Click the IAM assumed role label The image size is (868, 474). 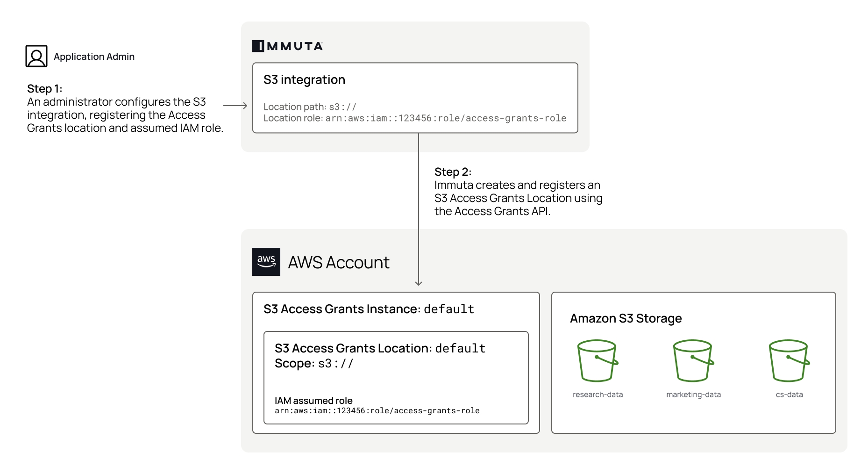click(x=313, y=401)
